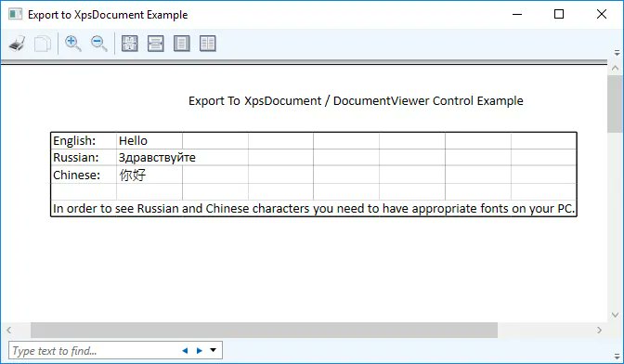This screenshot has height=364, width=624.
Task: Open the search options dropdown arrow
Action: (214, 350)
